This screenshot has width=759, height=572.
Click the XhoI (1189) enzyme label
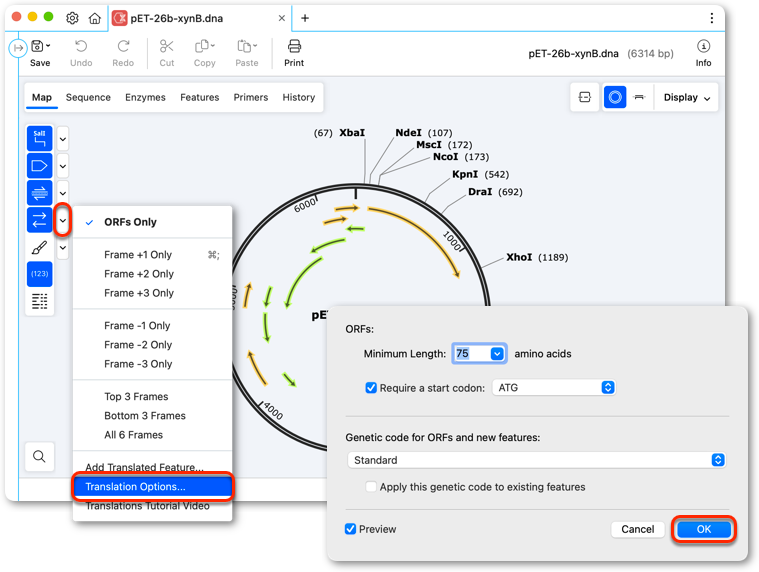[x=537, y=257]
